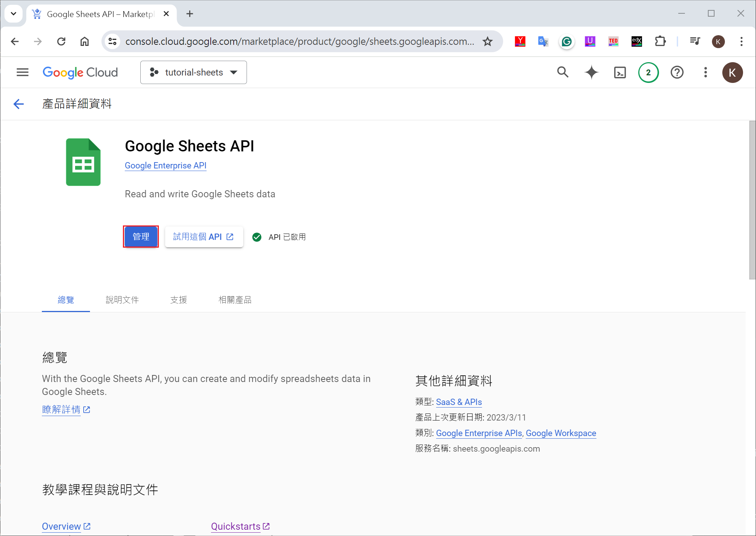Click the blue 管理 button

coord(141,237)
